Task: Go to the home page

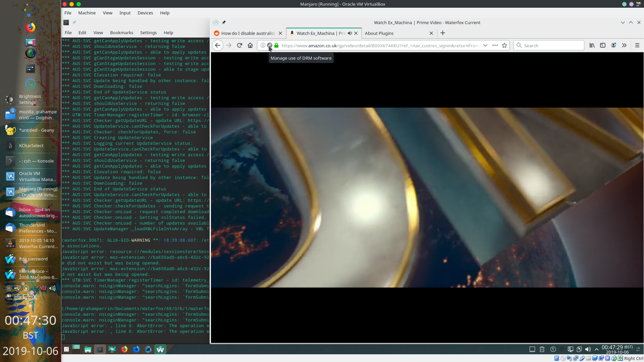Action: point(250,45)
